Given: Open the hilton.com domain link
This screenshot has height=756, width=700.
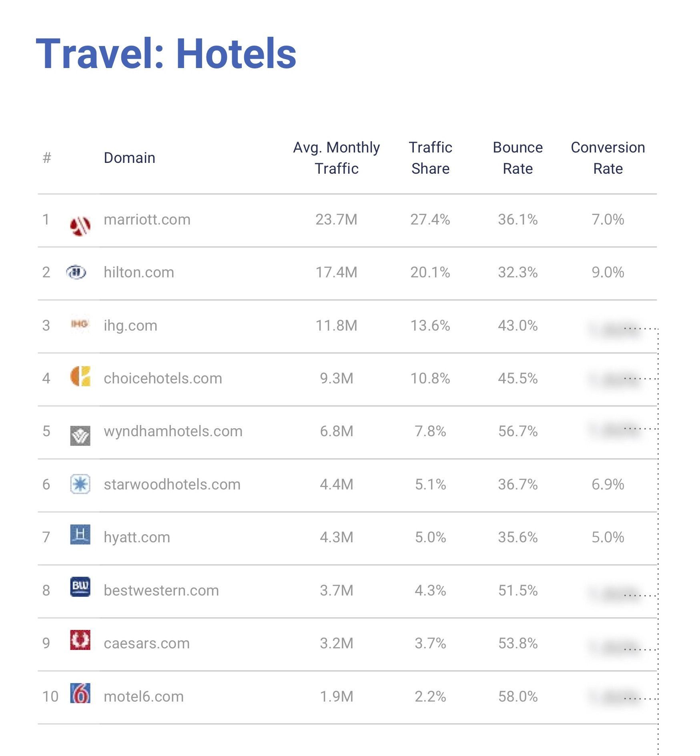Looking at the screenshot, I should [x=139, y=273].
